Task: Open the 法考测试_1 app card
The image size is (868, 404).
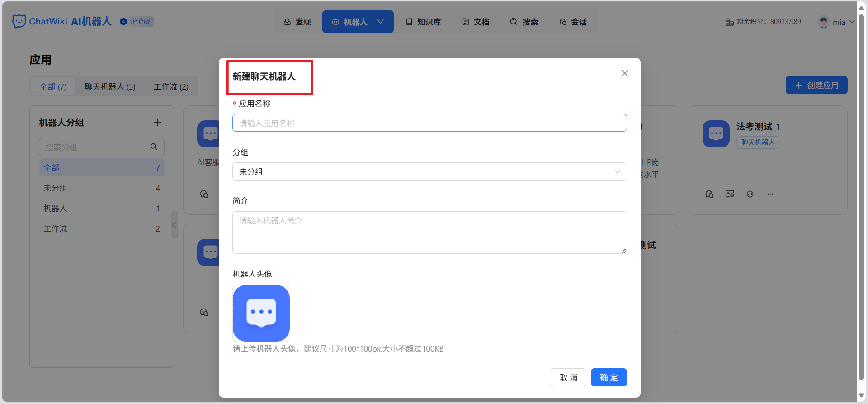Action: pyautogui.click(x=768, y=160)
